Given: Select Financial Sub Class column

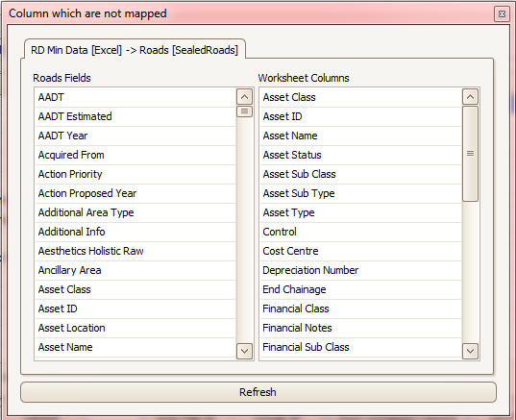Looking at the screenshot, I should (361, 347).
